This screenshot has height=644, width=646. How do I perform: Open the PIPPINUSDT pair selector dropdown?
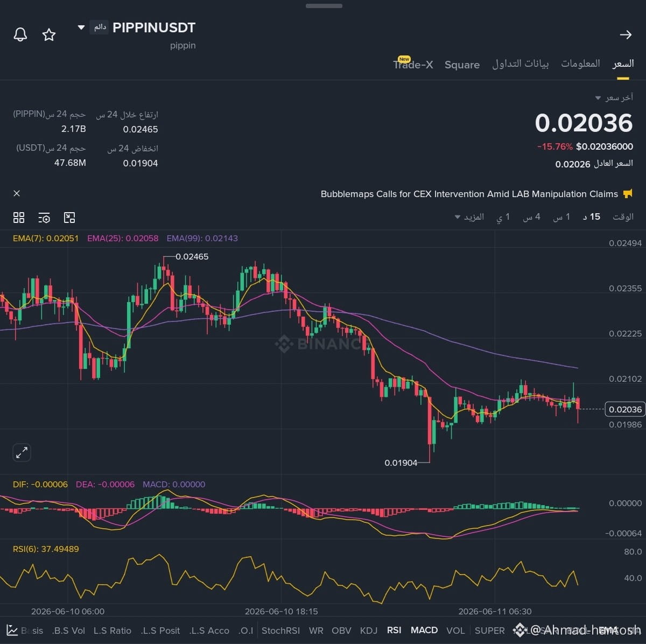click(81, 27)
